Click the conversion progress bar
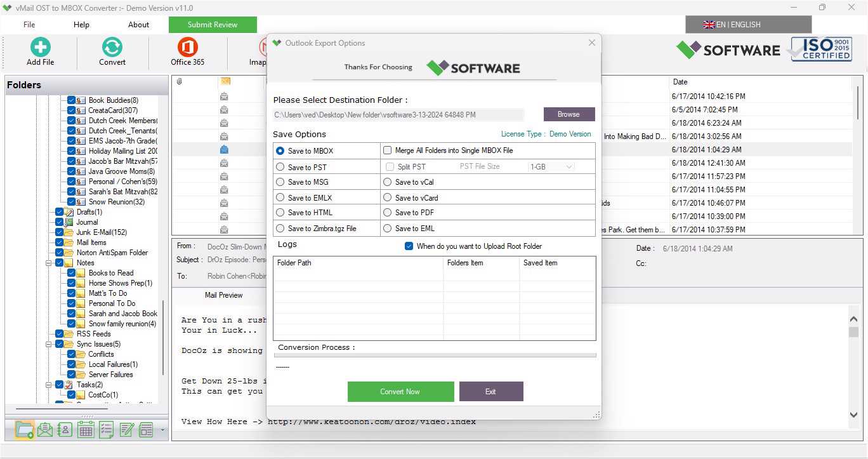Viewport: 868px width, 459px height. coord(435,356)
